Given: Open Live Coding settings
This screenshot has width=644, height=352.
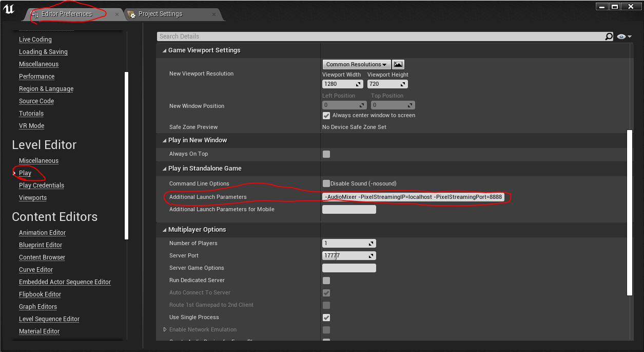Looking at the screenshot, I should point(35,40).
